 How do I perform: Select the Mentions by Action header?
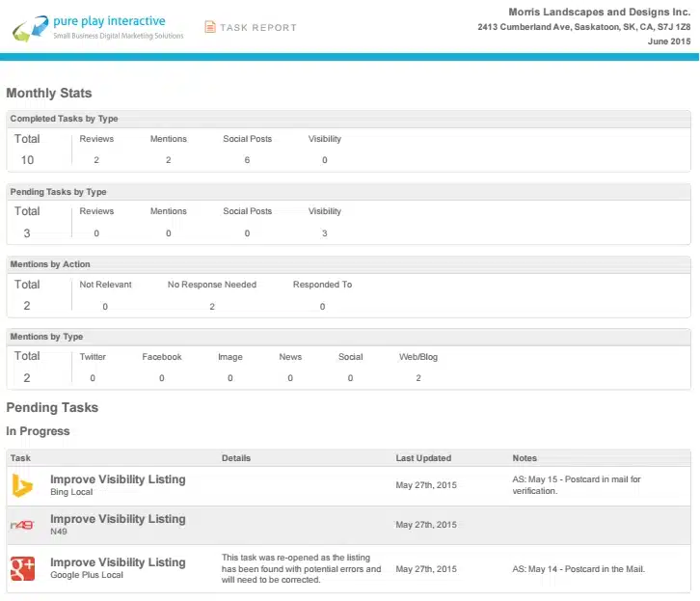(x=50, y=264)
